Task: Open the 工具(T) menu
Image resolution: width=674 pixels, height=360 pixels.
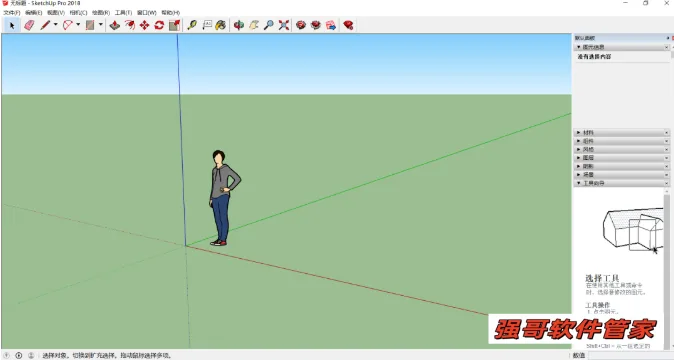Action: [123, 13]
